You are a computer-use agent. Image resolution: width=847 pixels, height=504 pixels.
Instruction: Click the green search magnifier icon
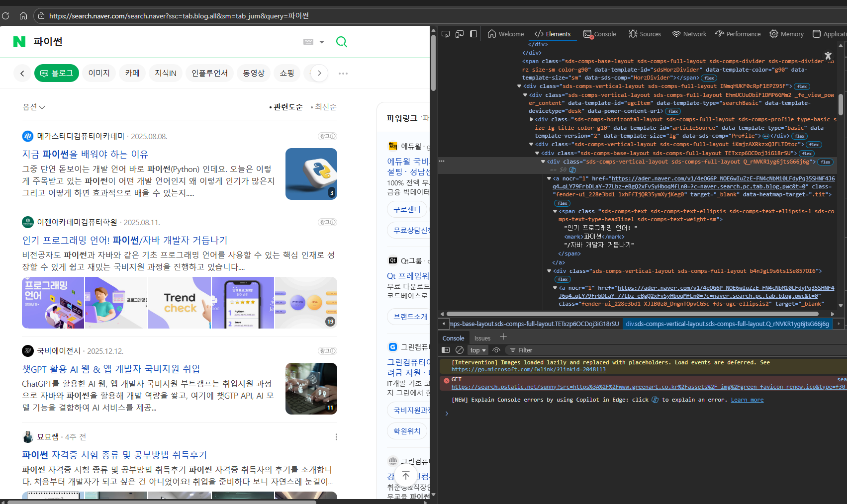(x=341, y=42)
